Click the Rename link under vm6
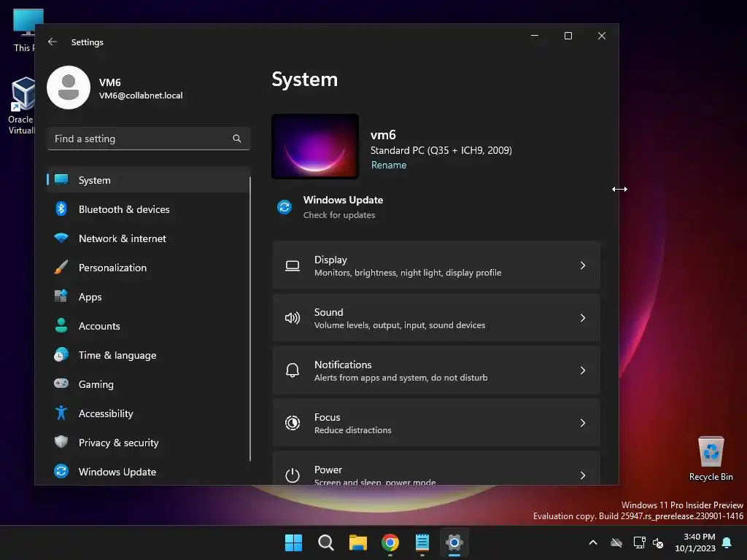Image resolution: width=747 pixels, height=560 pixels. [389, 166]
